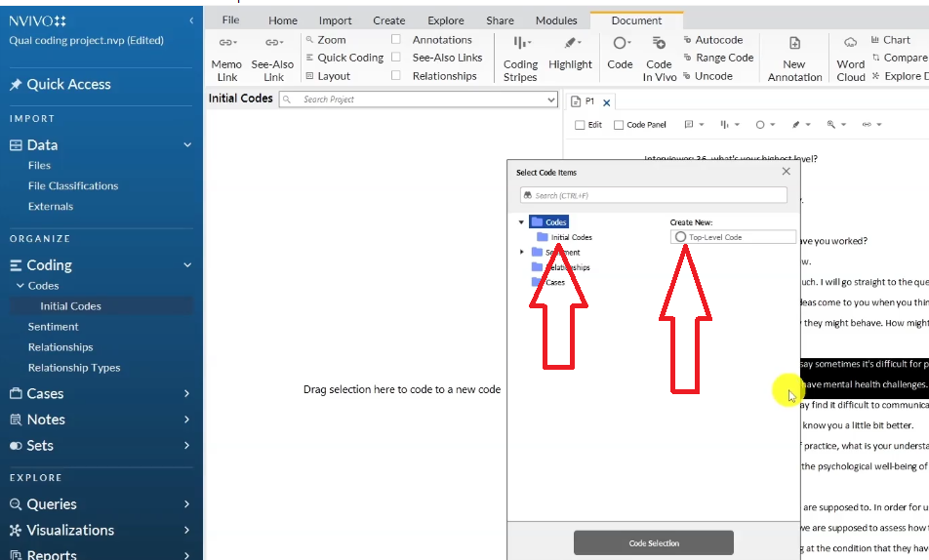The width and height of the screenshot is (929, 560).
Task: Expand the Sentiment folder in the dialog
Action: [522, 253]
